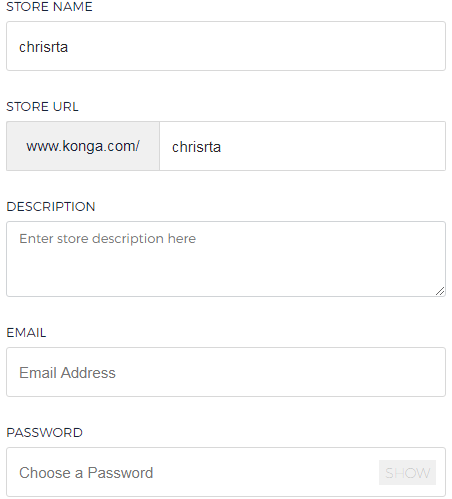Click the 'Email Address' placeholder text
This screenshot has height=499, width=452.
click(x=67, y=373)
